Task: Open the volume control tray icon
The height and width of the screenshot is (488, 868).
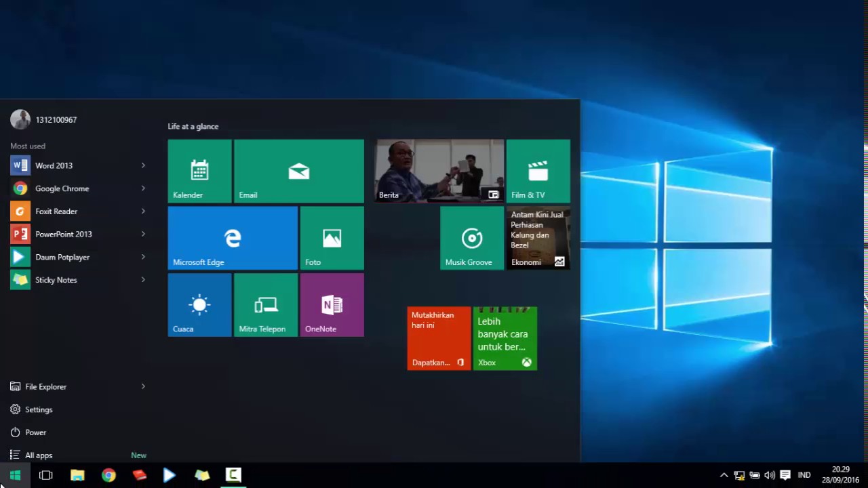Action: pyautogui.click(x=770, y=475)
